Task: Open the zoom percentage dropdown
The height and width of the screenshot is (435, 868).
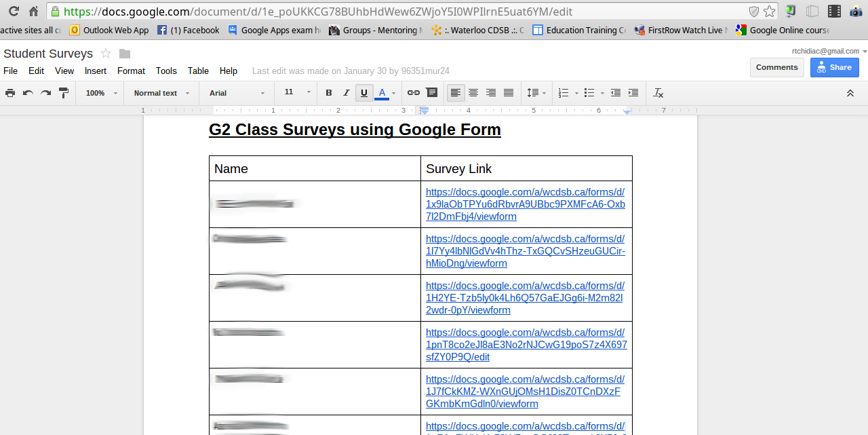Action: [x=99, y=93]
